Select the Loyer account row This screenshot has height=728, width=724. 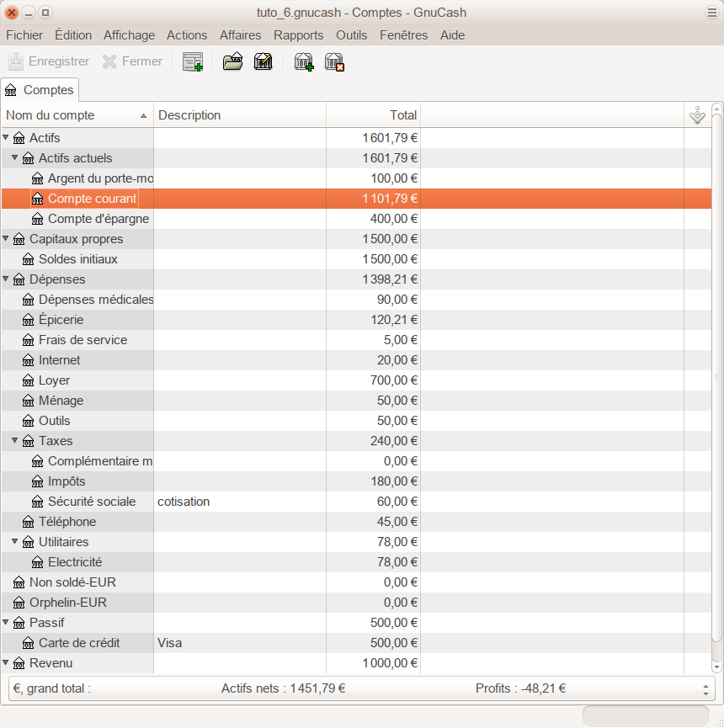(55, 380)
